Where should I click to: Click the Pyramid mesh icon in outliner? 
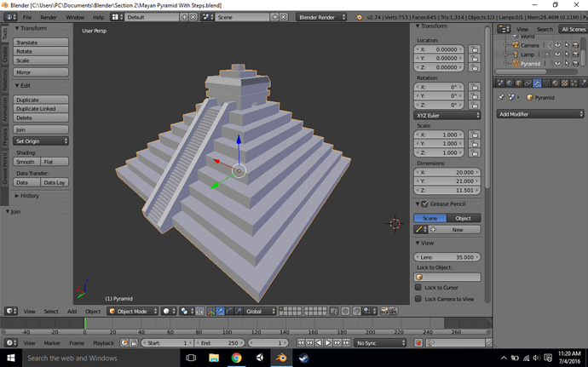514,63
